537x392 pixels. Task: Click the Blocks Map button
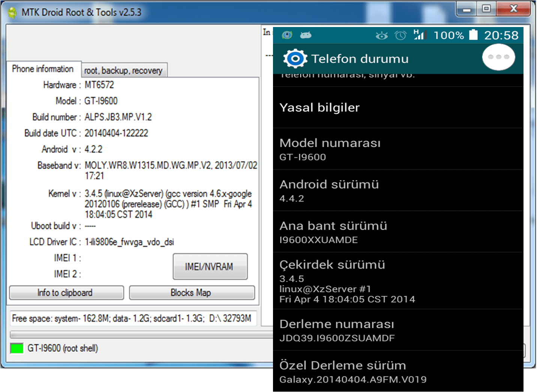(x=192, y=293)
